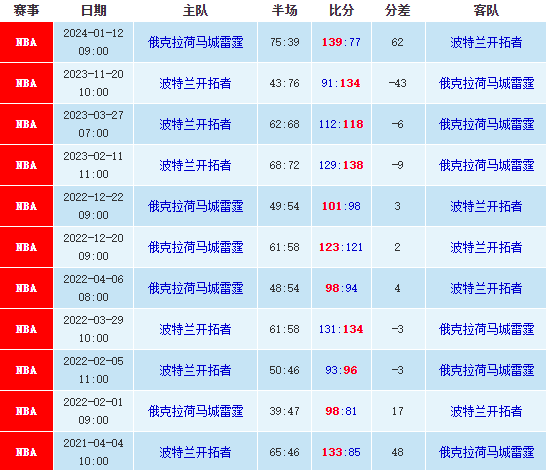
Task: Click halftime score 65:46
Action: (284, 452)
